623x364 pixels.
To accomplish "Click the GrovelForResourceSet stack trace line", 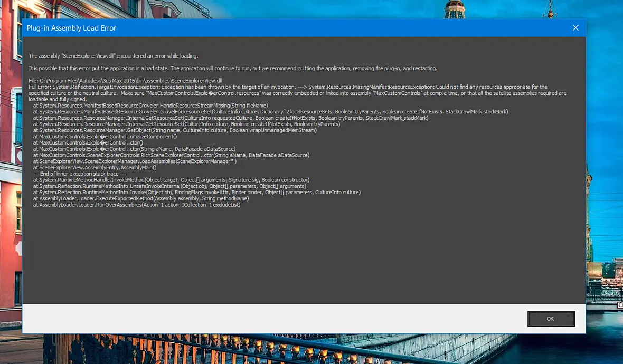I will click(270, 112).
